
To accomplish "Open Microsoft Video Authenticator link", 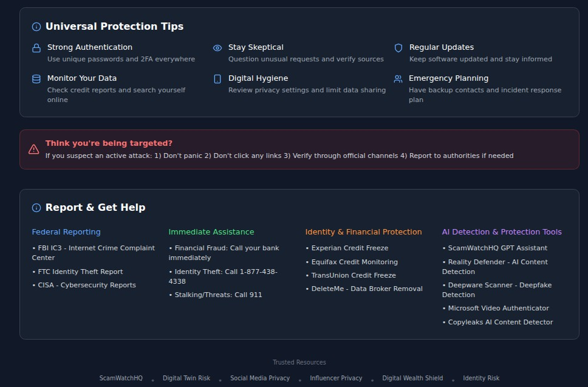I will tap(498, 308).
